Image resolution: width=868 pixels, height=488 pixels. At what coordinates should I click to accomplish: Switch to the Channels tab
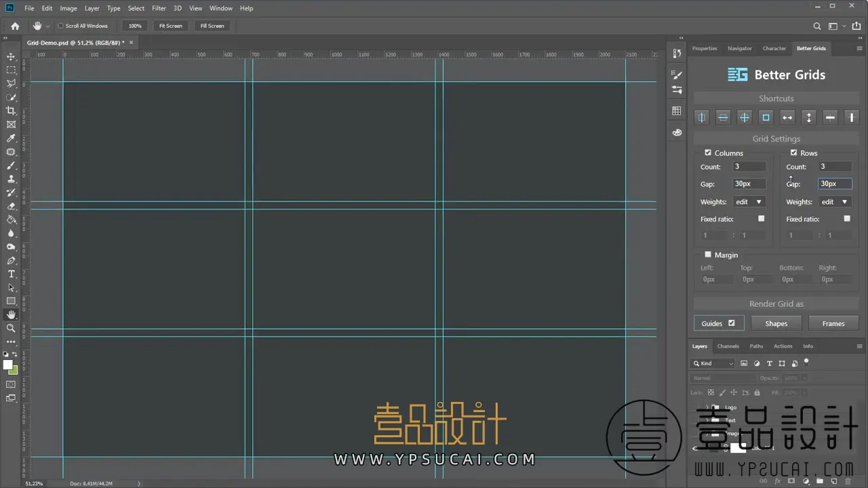coord(728,346)
